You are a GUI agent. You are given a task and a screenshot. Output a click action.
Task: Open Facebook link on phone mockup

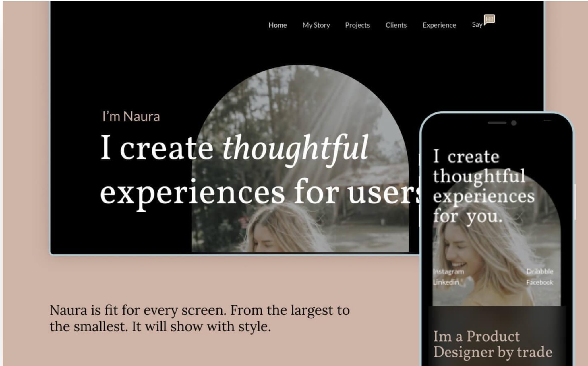coord(539,283)
